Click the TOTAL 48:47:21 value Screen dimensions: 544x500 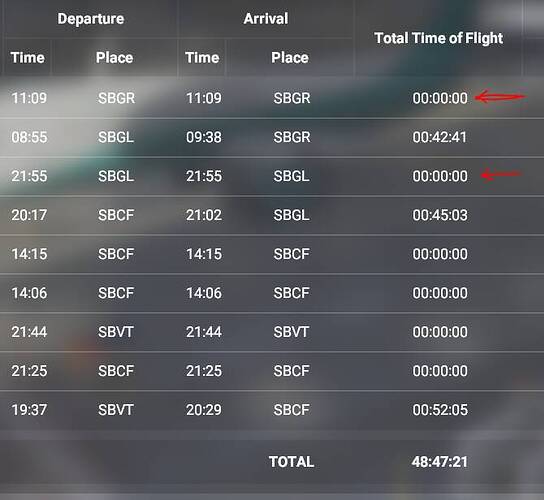(440, 462)
